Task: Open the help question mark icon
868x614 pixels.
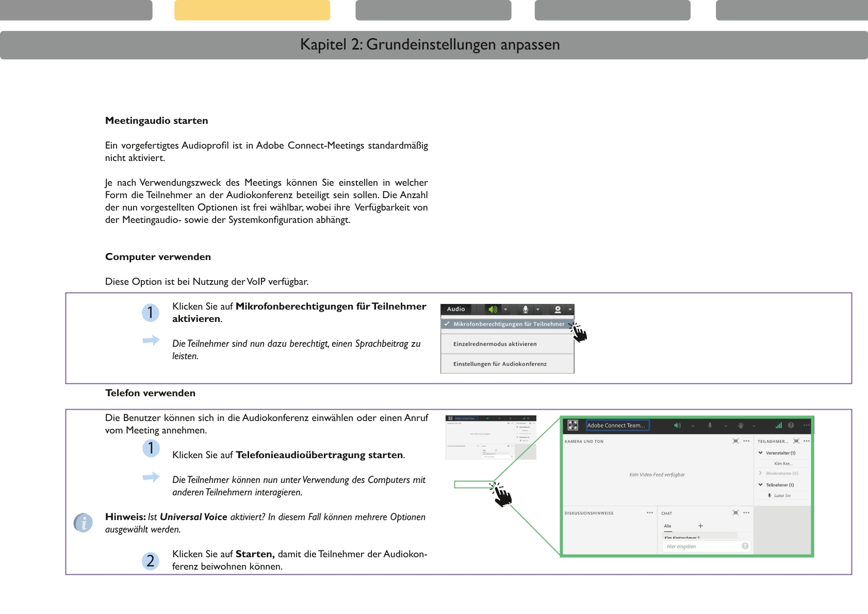Action: (791, 426)
